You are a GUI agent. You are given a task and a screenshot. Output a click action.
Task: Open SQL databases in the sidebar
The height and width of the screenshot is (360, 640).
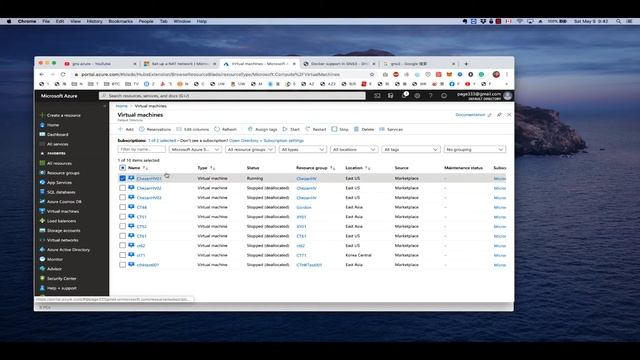pyautogui.click(x=61, y=192)
